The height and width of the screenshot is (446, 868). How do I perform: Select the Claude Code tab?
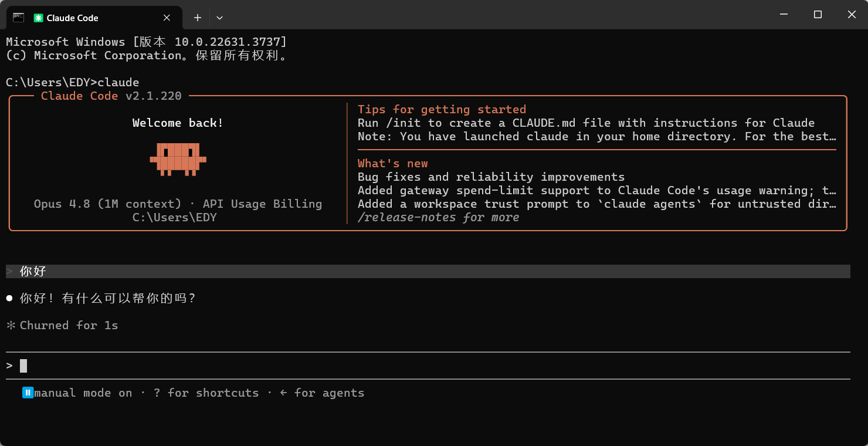(x=95, y=18)
